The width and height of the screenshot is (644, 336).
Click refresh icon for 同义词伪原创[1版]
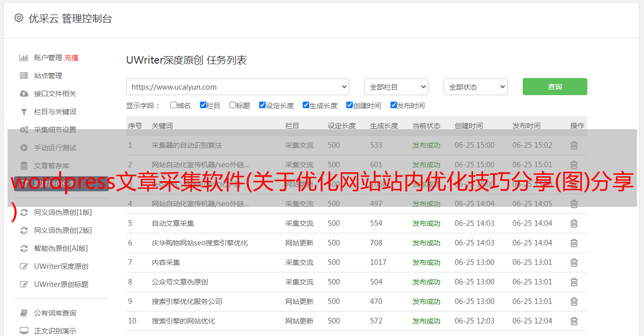(24, 212)
